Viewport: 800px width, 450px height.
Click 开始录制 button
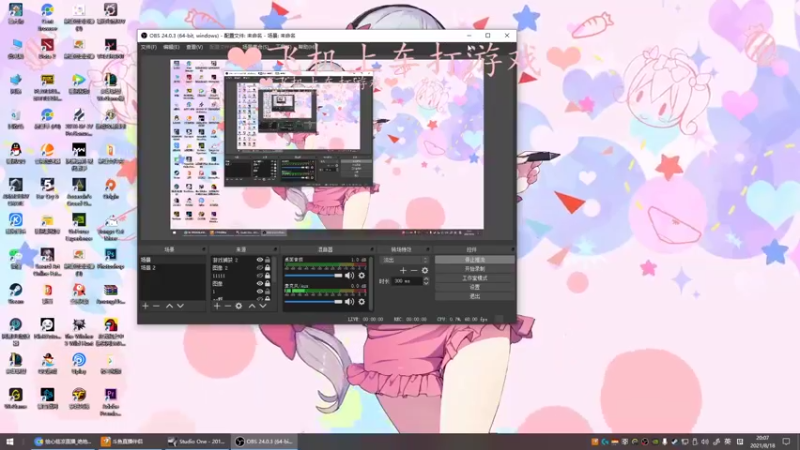click(474, 269)
